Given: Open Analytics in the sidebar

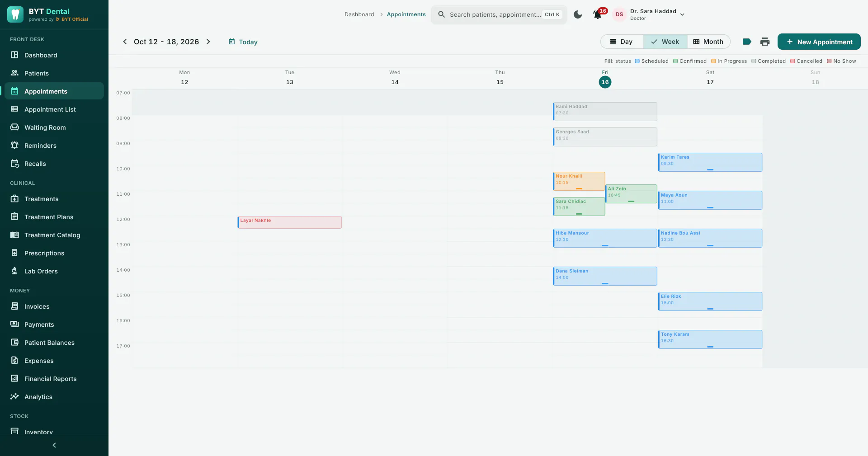Looking at the screenshot, I should 54,397.
